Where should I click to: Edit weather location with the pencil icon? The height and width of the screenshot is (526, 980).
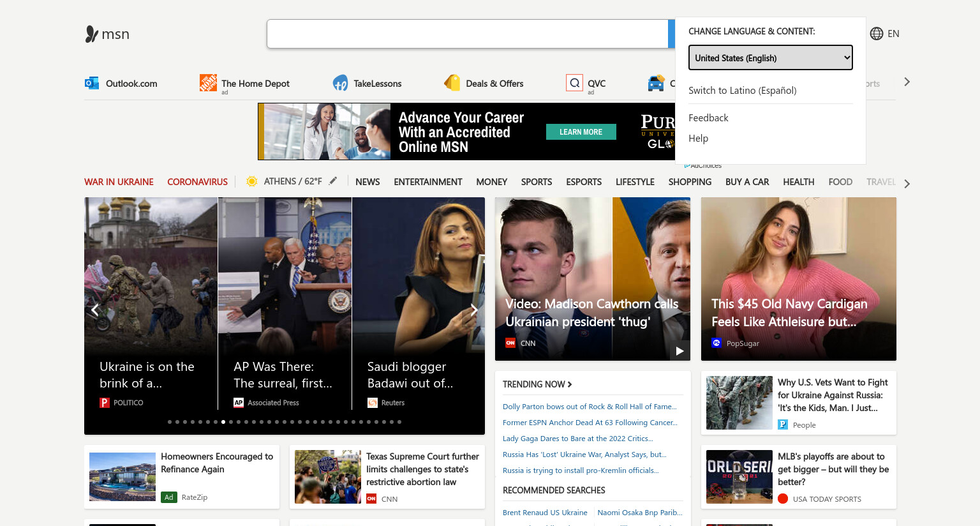pos(333,181)
